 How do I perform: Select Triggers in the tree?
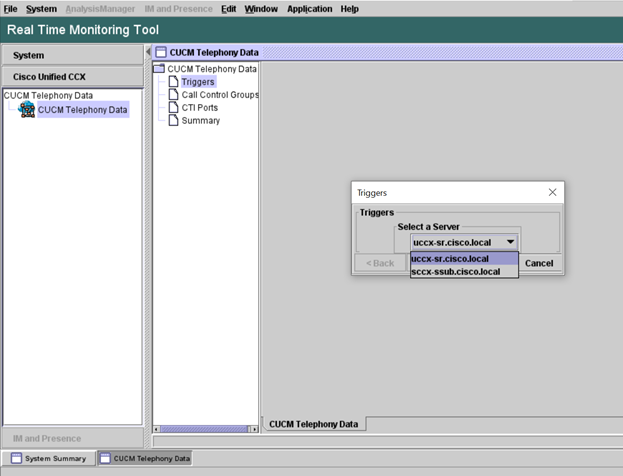click(x=198, y=82)
